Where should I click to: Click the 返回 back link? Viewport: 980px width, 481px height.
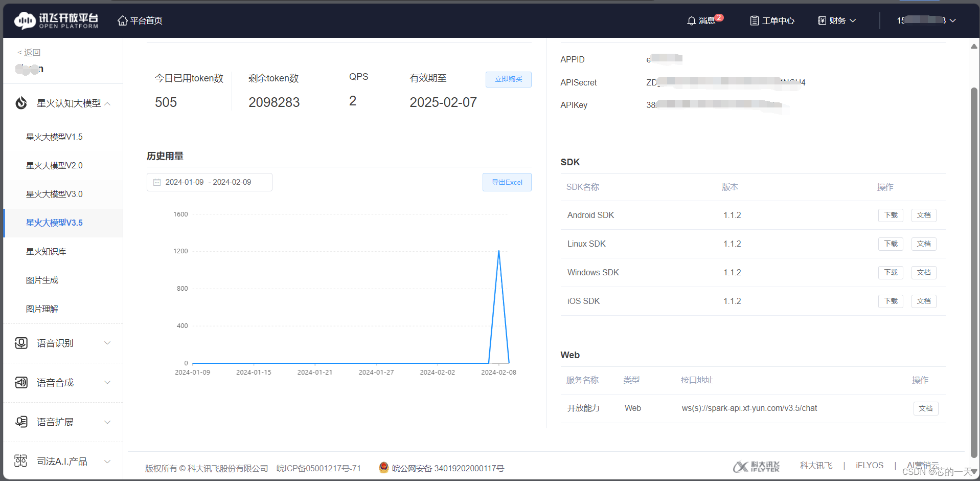click(29, 53)
